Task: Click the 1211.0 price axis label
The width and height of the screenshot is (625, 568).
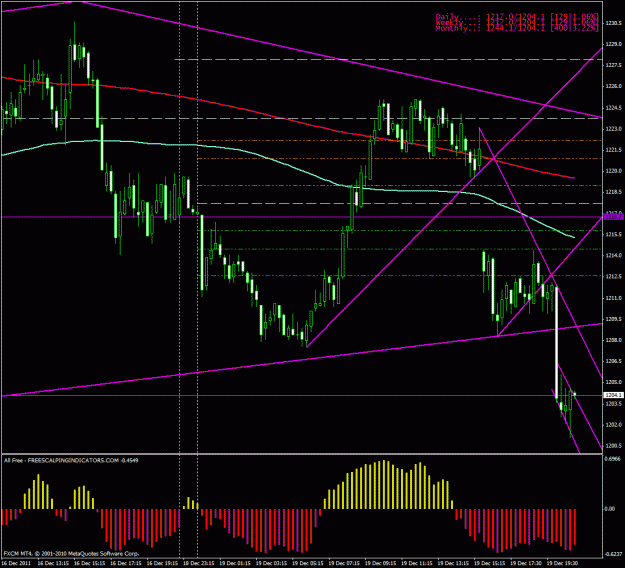Action: (x=613, y=298)
